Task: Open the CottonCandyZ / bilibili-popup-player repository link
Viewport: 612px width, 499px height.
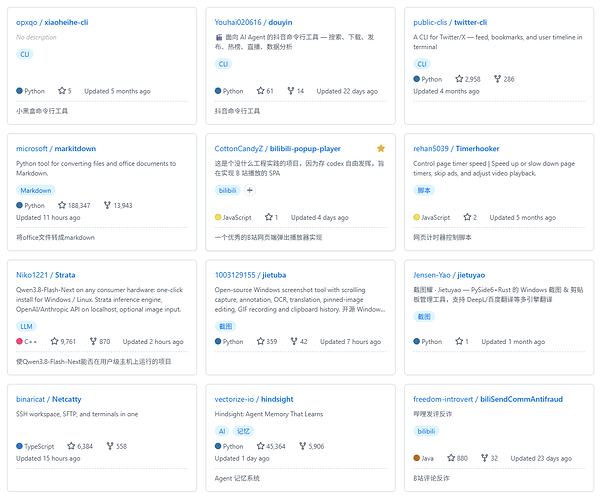Action: click(x=277, y=148)
